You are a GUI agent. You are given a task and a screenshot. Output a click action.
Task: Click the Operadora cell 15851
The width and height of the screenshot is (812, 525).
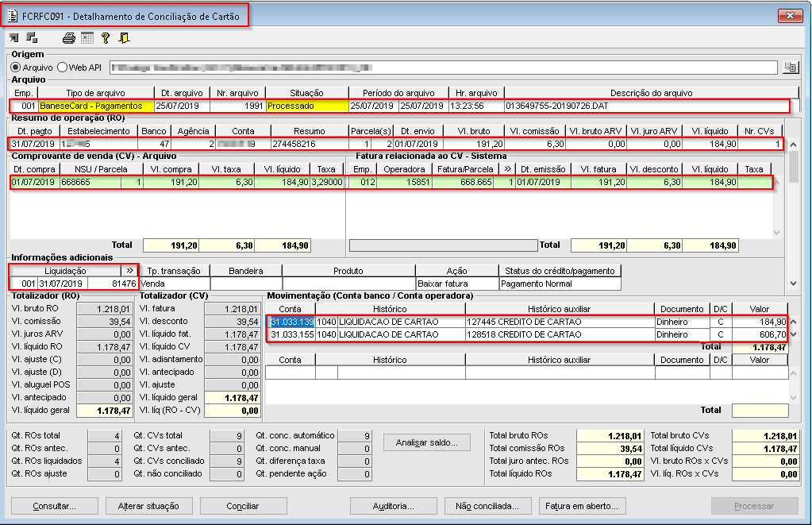tap(404, 182)
